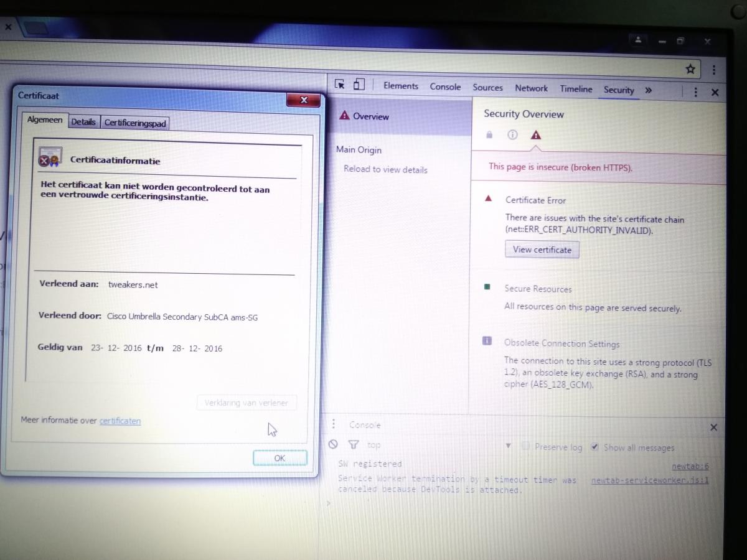747x560 pixels.
Task: Switch to the Network tab
Action: coord(531,88)
